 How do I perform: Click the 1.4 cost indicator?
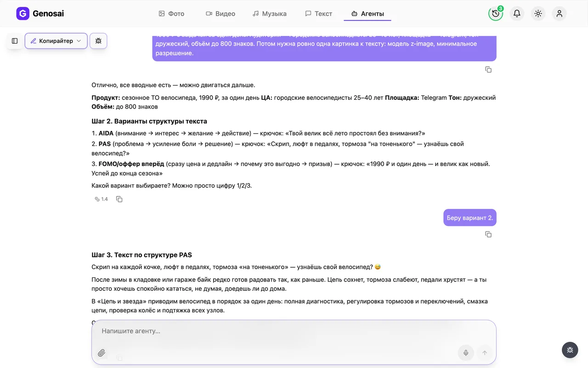pyautogui.click(x=101, y=199)
